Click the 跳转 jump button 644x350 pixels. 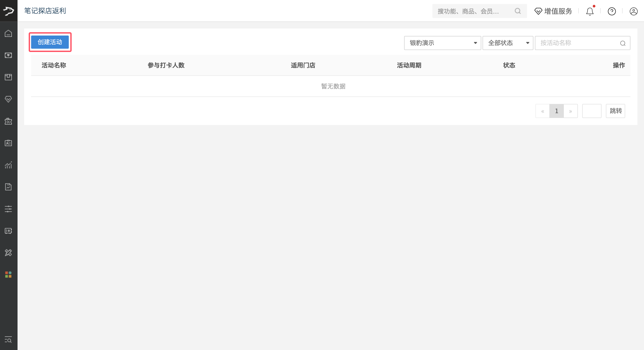(616, 111)
